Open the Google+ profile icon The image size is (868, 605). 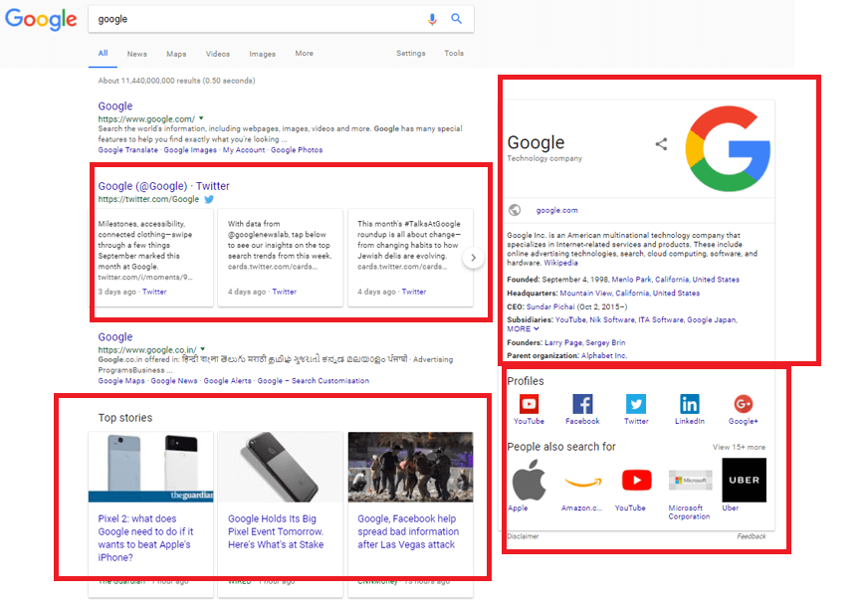click(743, 404)
